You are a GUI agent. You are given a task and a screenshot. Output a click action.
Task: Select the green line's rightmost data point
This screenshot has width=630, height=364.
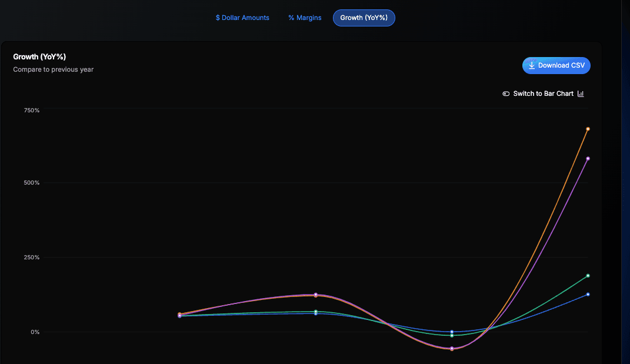(588, 275)
